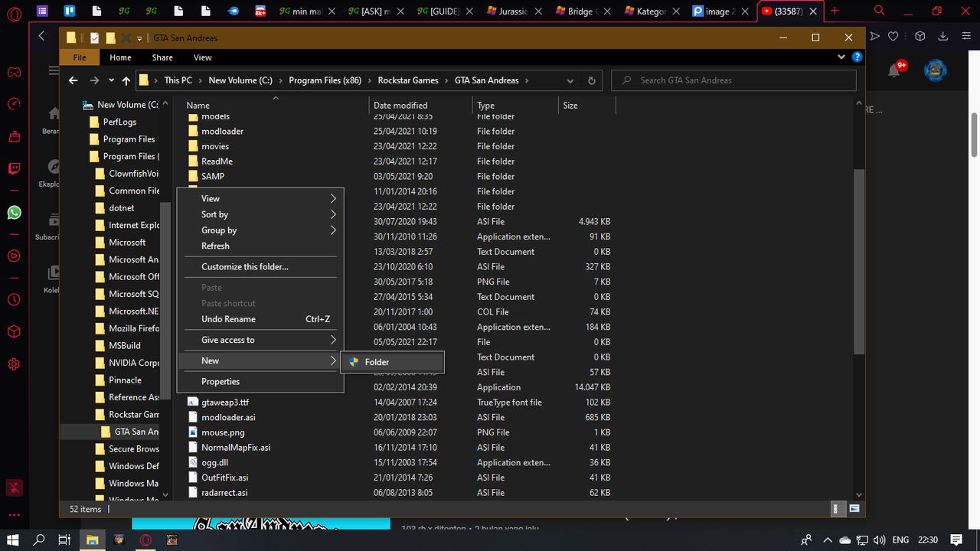Switch to large thumbnails view button
Screen dimensions: 980x551
[854, 508]
